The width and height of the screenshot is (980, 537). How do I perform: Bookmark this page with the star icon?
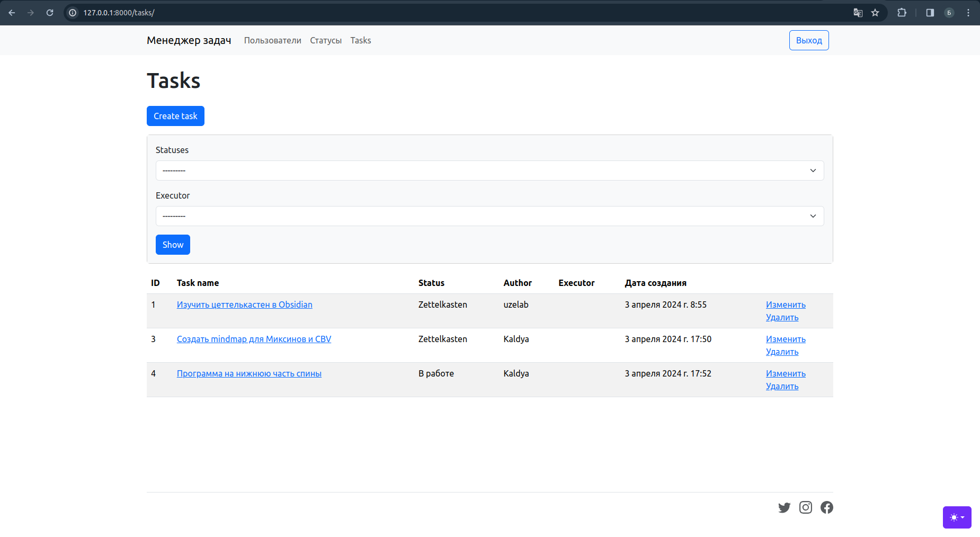(x=875, y=13)
